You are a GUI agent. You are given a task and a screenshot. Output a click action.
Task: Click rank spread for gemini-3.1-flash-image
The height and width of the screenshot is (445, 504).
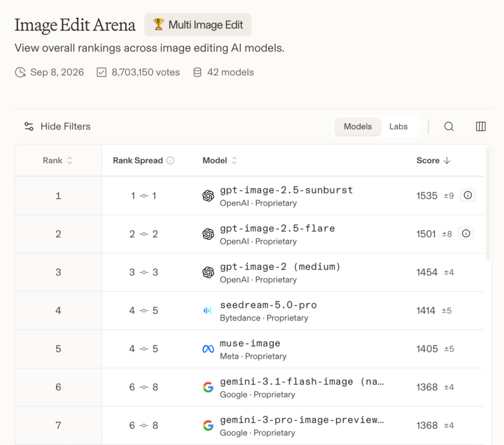click(143, 387)
